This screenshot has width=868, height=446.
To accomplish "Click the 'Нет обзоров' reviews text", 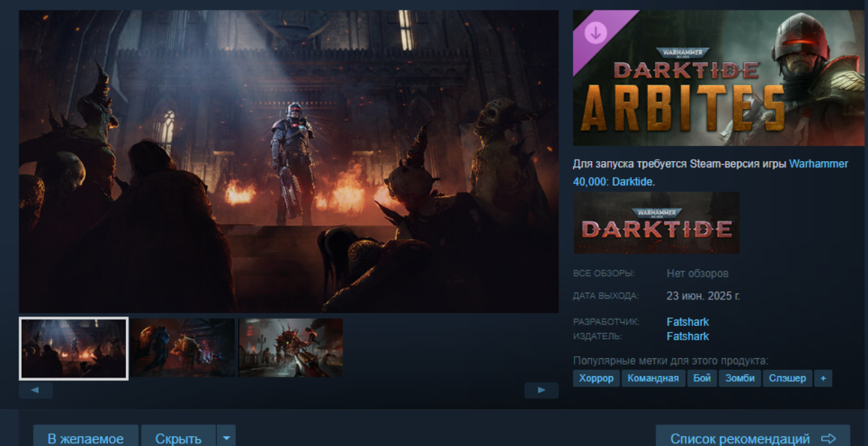I will click(697, 273).
